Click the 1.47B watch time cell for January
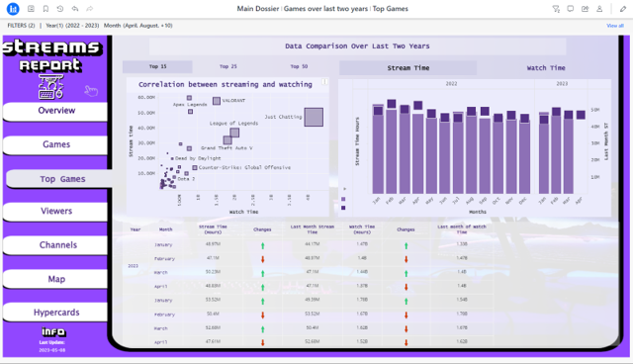 (x=362, y=244)
